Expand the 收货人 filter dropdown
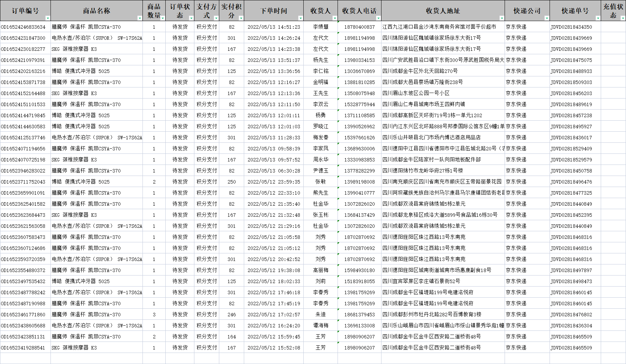Image resolution: width=626 pixels, height=364 pixels. (335, 18)
